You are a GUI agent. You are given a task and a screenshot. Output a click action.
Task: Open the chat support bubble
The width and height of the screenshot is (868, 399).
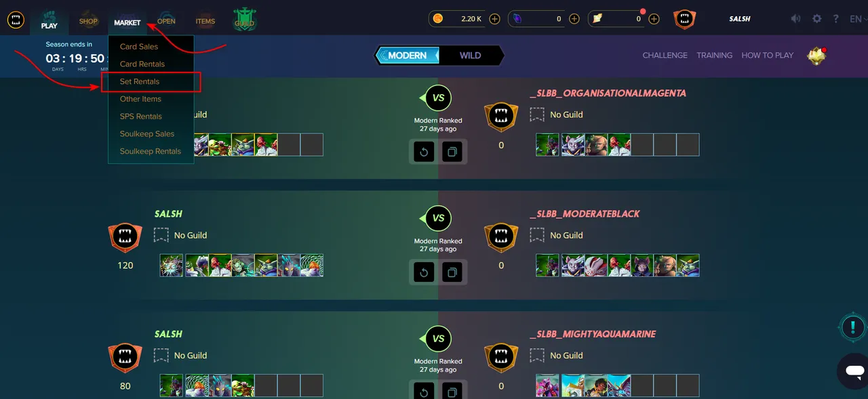click(854, 371)
